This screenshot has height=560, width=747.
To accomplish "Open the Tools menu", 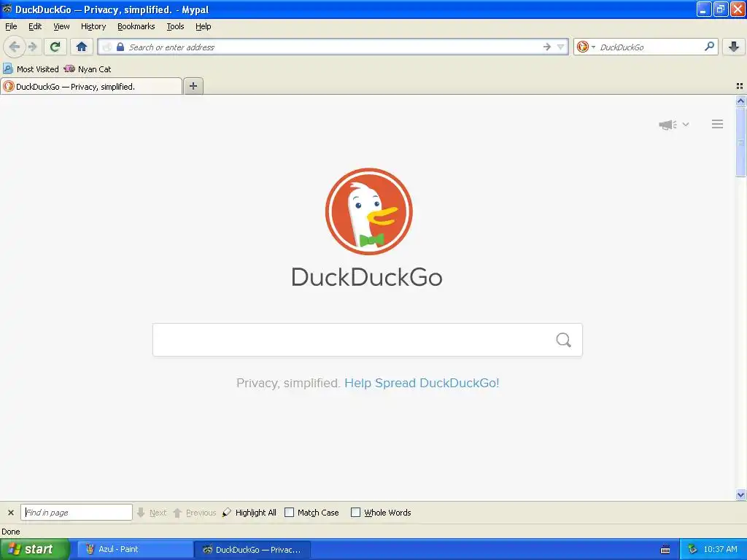I will point(175,26).
